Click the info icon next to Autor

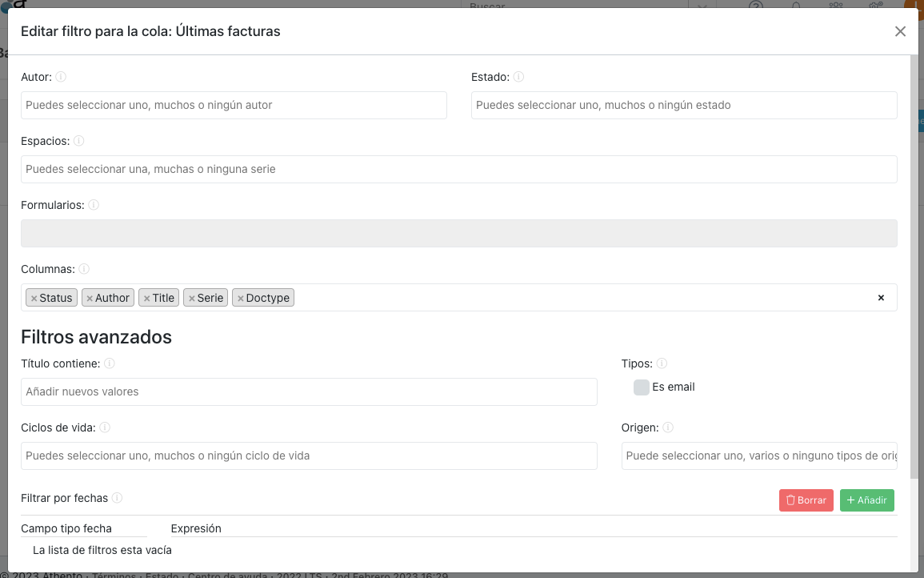(x=61, y=78)
